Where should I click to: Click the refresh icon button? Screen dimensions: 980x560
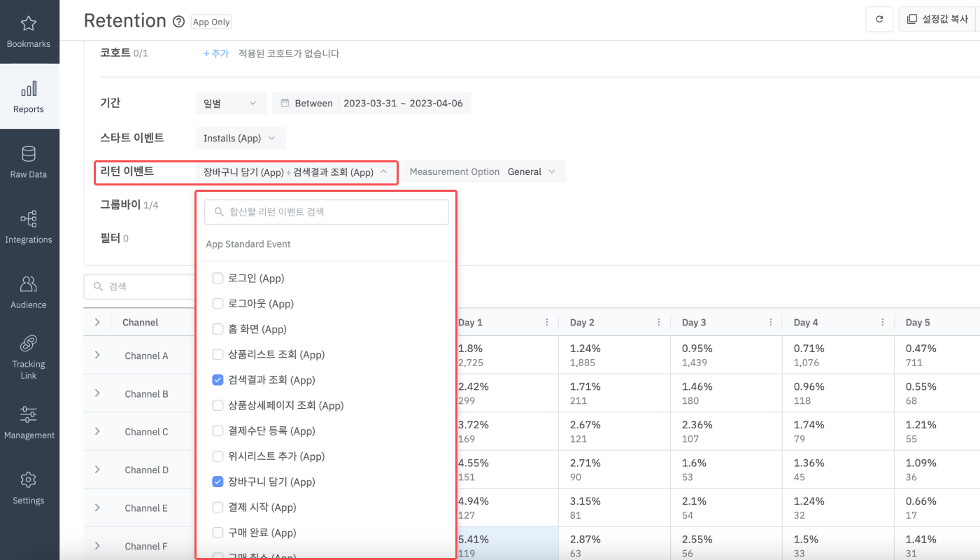(x=879, y=19)
